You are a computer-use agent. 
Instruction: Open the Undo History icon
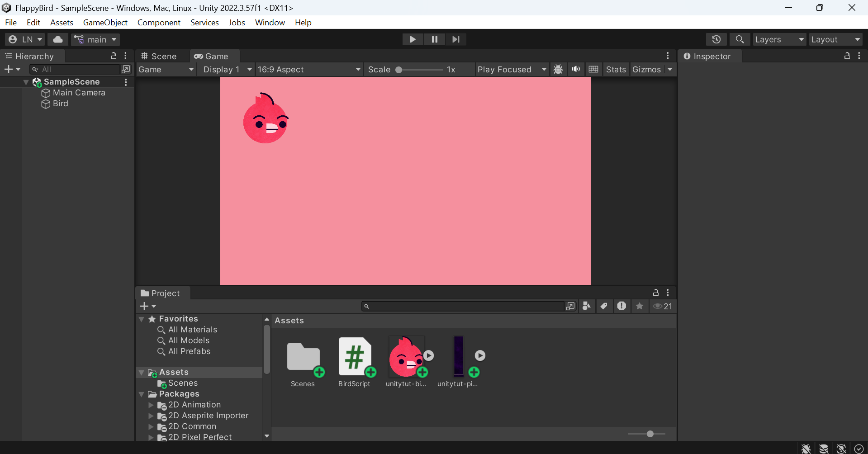click(716, 39)
